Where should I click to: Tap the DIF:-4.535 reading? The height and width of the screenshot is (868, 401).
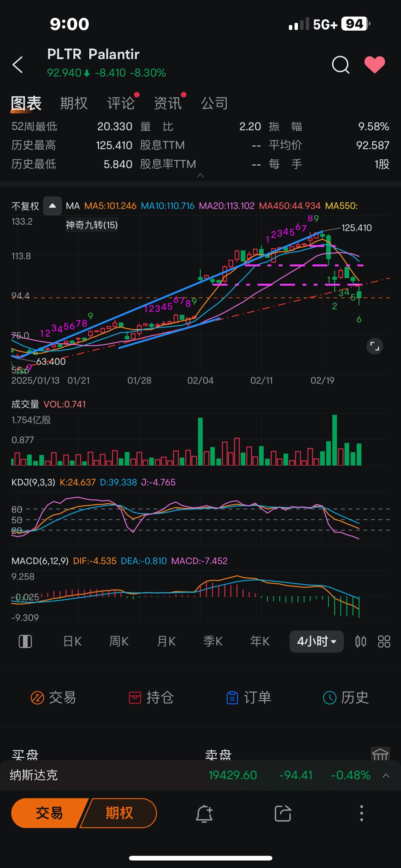[x=95, y=561]
